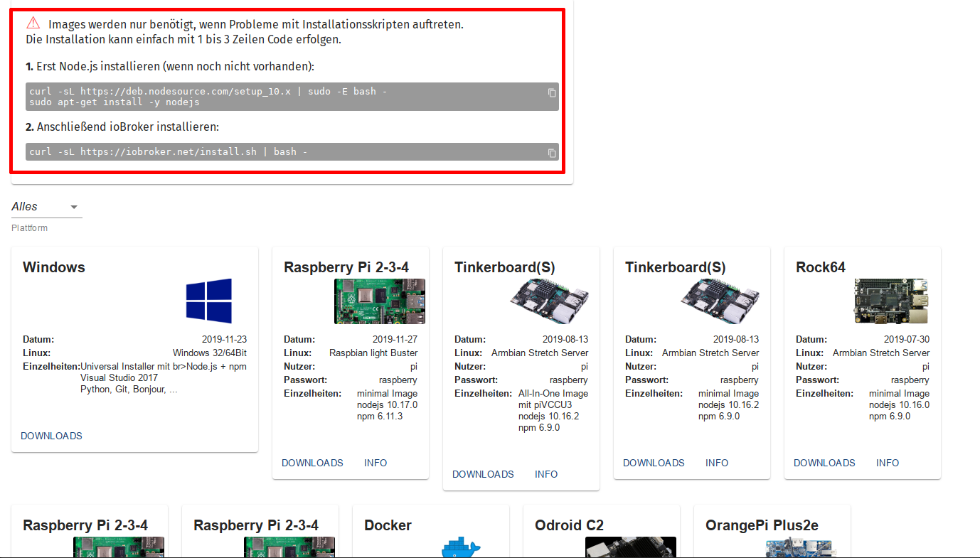980x558 pixels.
Task: Click the red warning triangle icon
Action: pos(33,23)
